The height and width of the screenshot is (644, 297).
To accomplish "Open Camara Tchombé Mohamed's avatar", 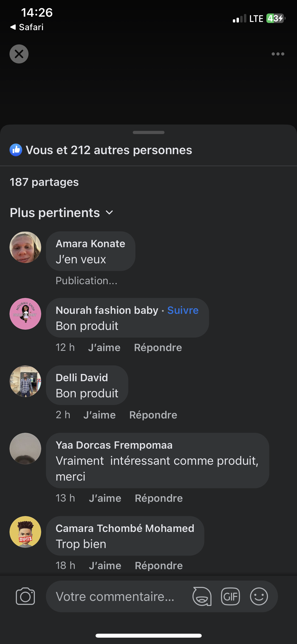I will tap(25, 532).
